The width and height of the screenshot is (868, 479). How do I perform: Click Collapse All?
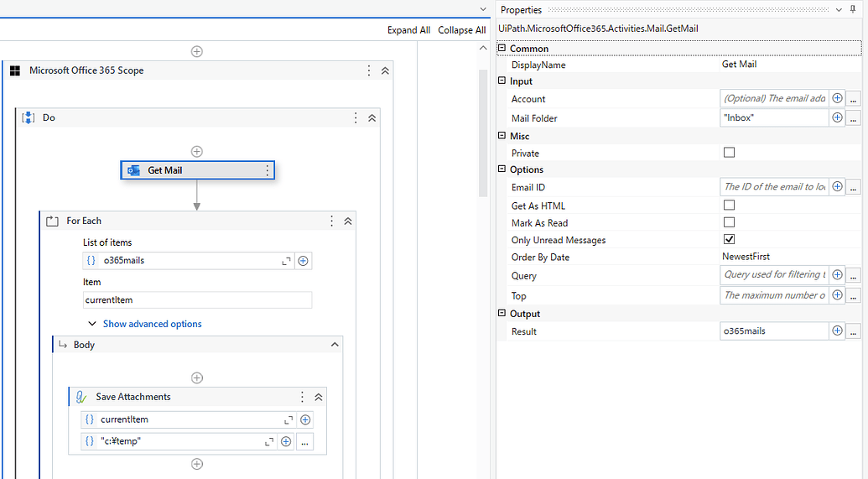tap(462, 30)
